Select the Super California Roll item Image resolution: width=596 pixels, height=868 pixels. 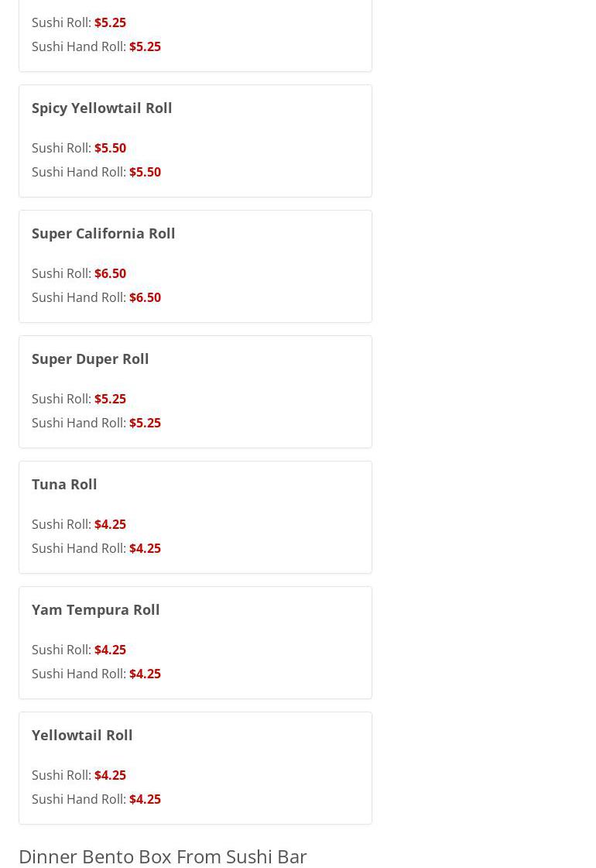pos(103,233)
